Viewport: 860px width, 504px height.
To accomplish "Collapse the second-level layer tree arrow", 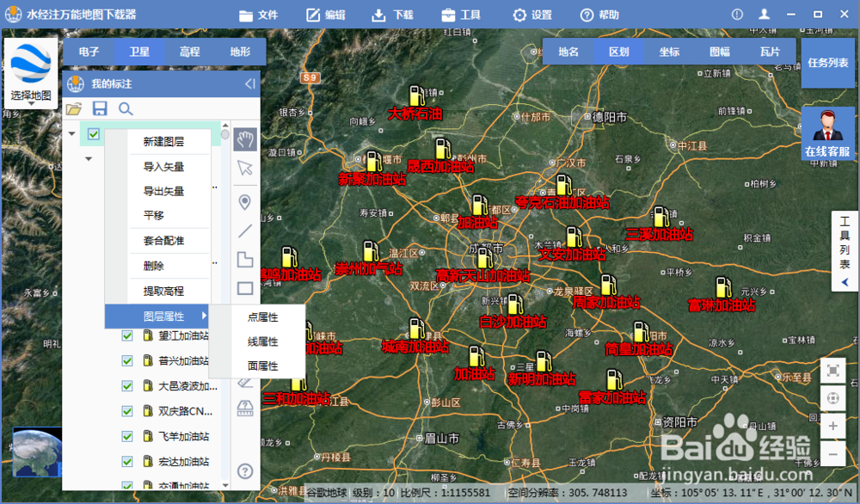I will 89,159.
